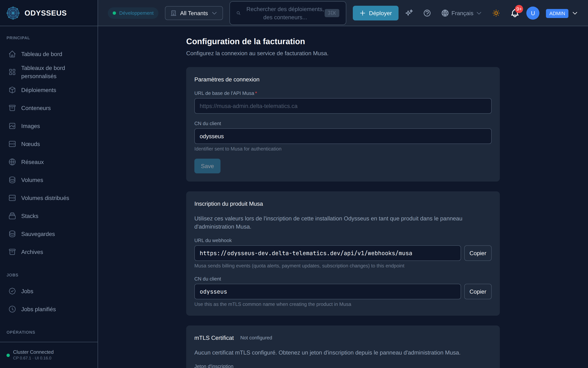Click the Nœuds server icon
588x368 pixels.
click(12, 144)
